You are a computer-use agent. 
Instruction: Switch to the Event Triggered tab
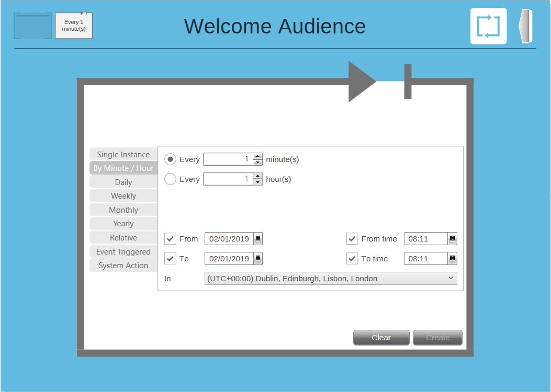point(123,251)
